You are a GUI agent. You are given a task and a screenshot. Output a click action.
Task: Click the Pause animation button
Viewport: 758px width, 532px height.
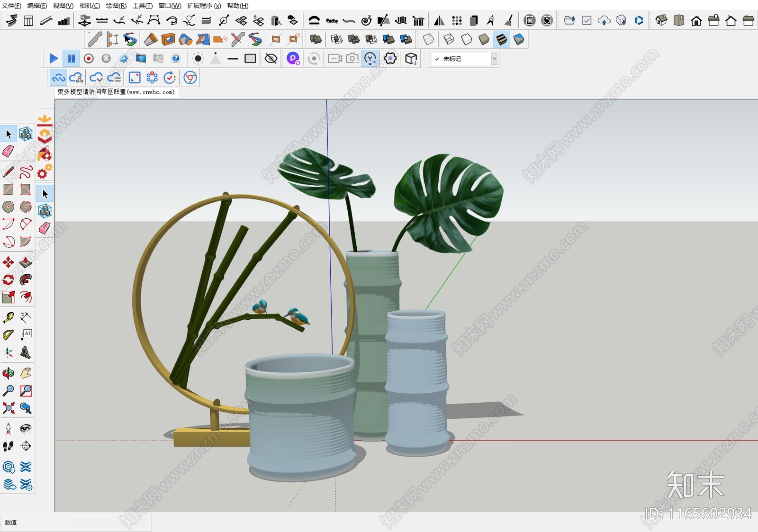(72, 59)
